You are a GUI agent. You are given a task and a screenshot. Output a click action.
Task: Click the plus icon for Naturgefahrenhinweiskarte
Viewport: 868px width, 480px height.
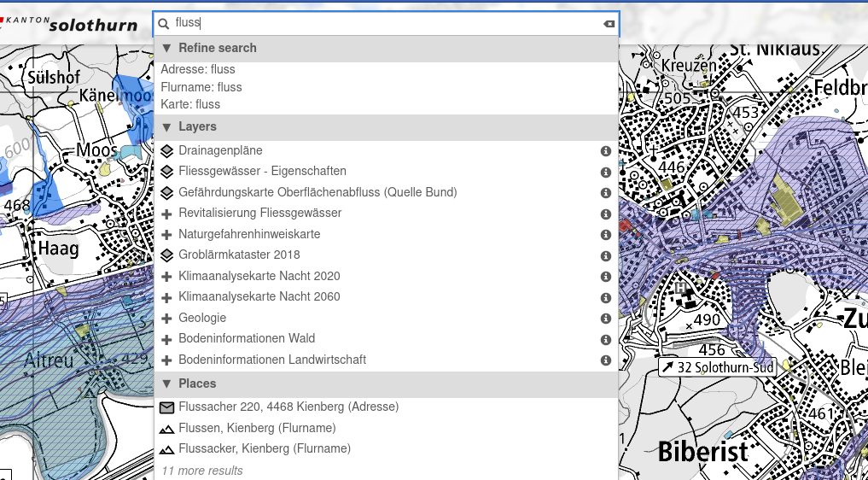tap(166, 235)
